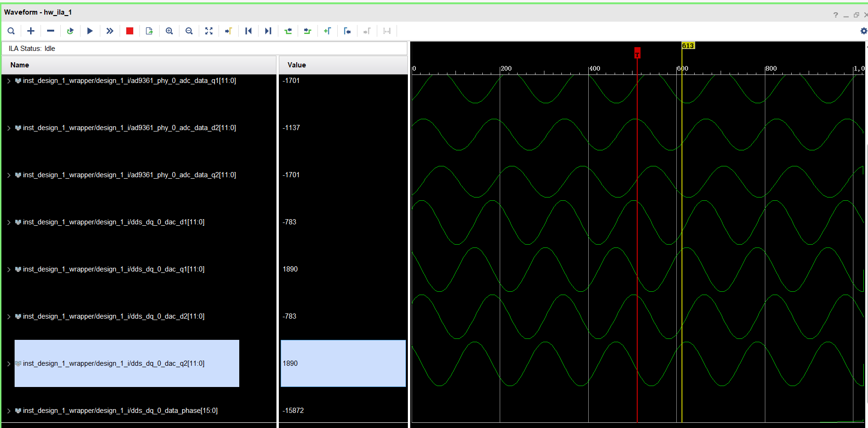
Task: Zoom out of the waveform
Action: (189, 31)
